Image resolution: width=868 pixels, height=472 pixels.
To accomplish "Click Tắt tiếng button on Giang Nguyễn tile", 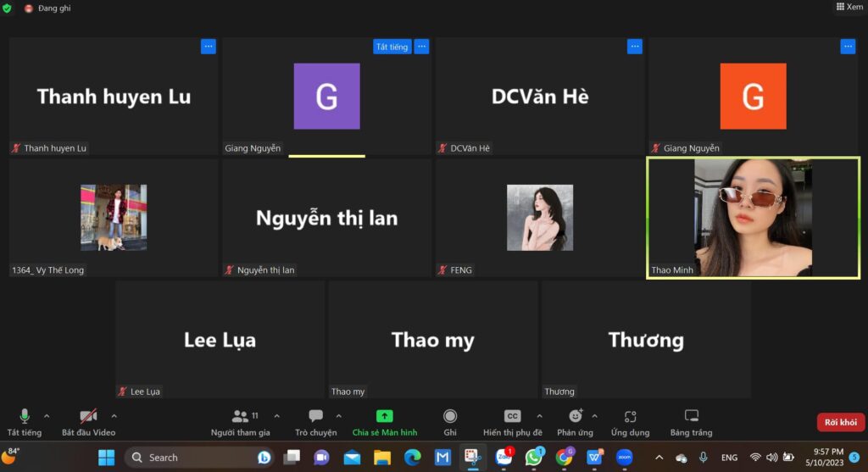I will (392, 47).
